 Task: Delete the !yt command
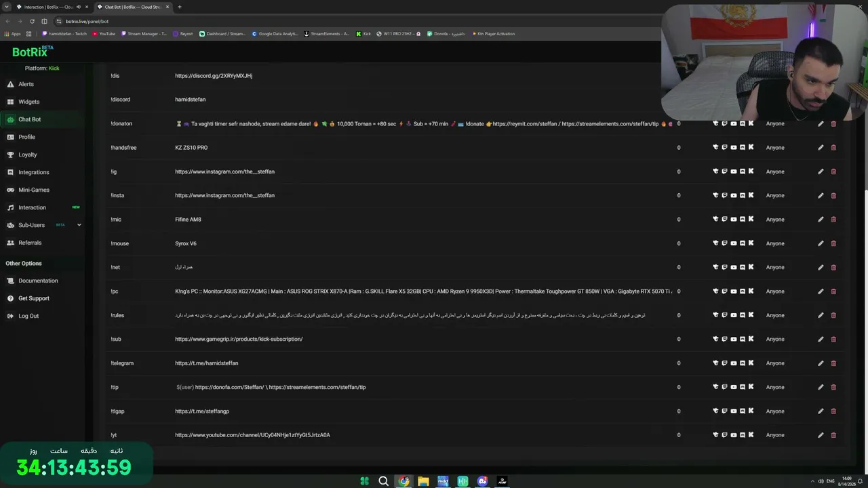(x=833, y=435)
